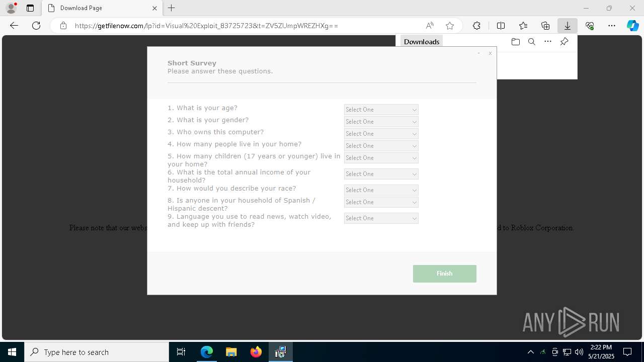Show hidden system tray icons
Image resolution: width=644 pixels, height=362 pixels.
pos(531,352)
